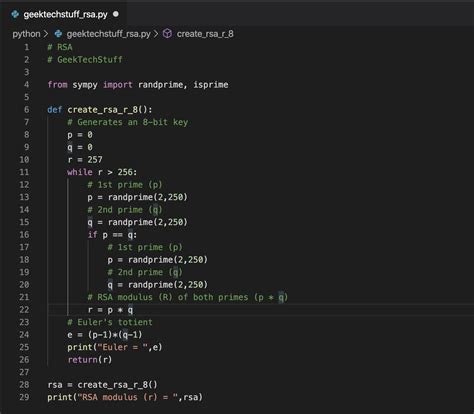Click the print("Euler = ",e) statement
This screenshot has width=474, height=414.
click(115, 347)
